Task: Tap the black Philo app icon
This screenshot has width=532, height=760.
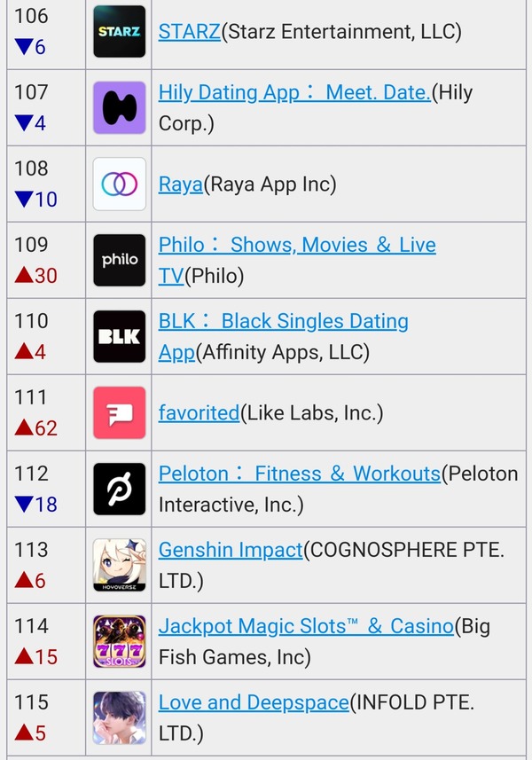Action: pos(119,261)
